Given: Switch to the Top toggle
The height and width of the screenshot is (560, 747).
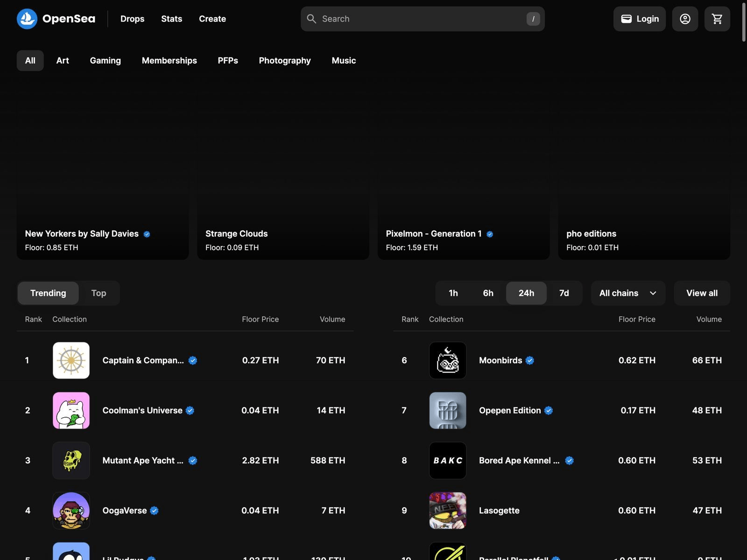Looking at the screenshot, I should pyautogui.click(x=99, y=293).
